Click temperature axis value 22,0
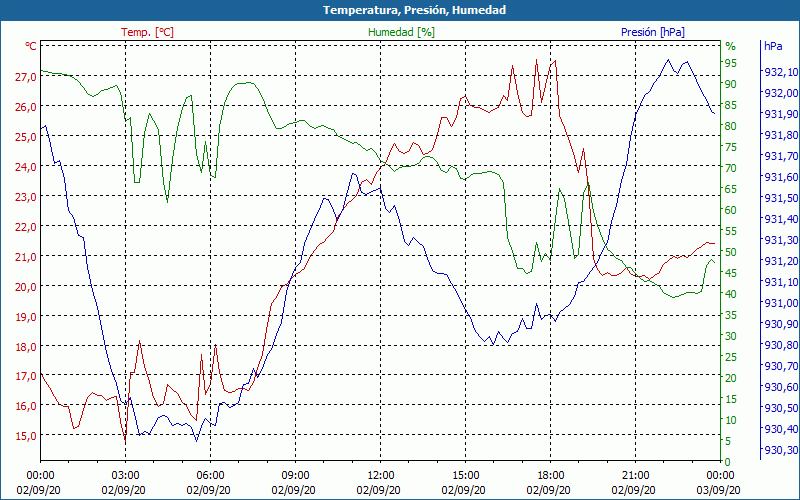The image size is (800, 500). [x=26, y=227]
